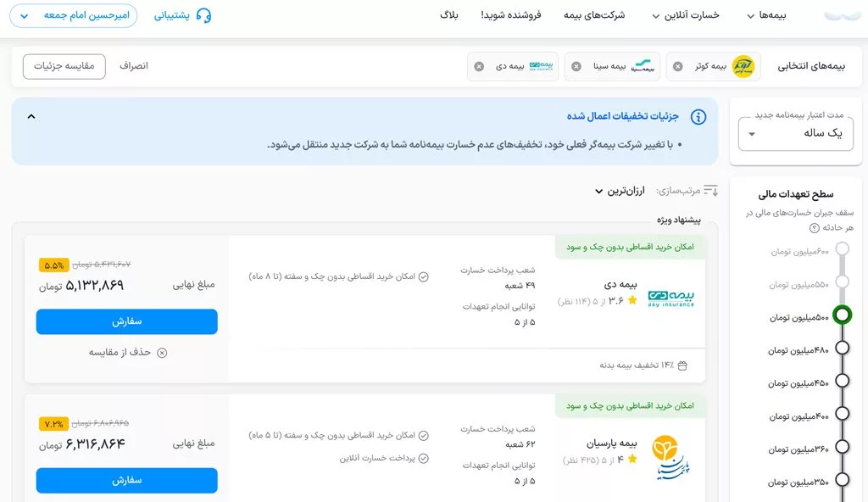Click the بیمه کوثر logo in the selected filters
Viewport: 868px width, 502px height.
pyautogui.click(x=743, y=68)
